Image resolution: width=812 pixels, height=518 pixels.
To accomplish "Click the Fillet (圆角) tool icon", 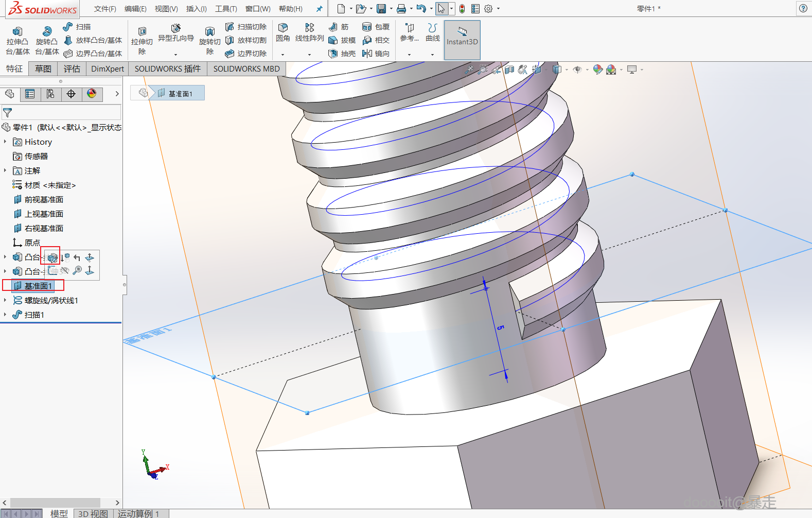I will coord(283,28).
